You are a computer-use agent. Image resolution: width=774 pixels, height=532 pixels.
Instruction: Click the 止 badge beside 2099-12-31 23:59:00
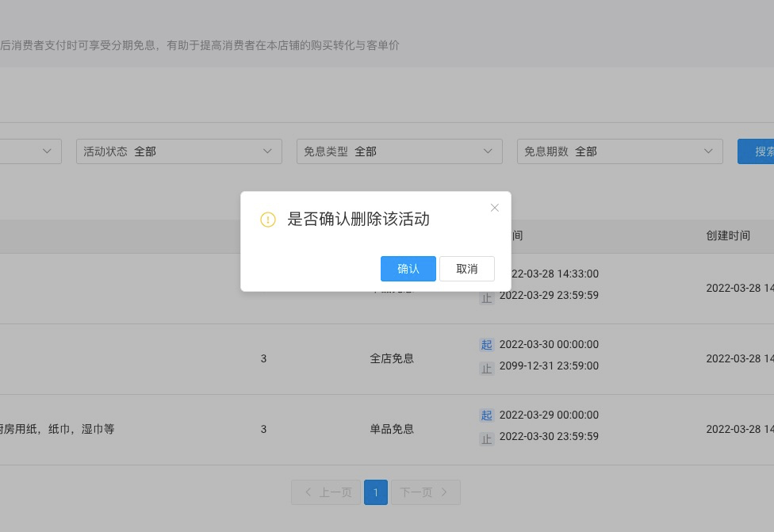[x=486, y=366]
